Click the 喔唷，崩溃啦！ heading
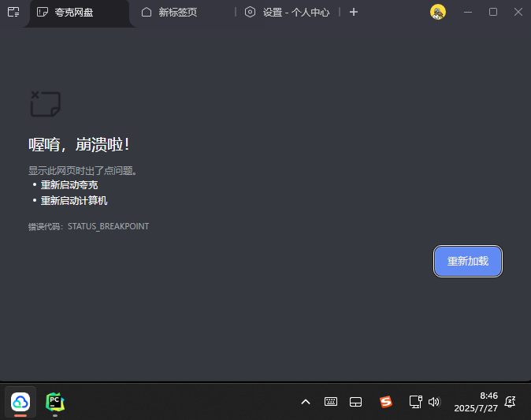This screenshot has width=531, height=420. [79, 145]
